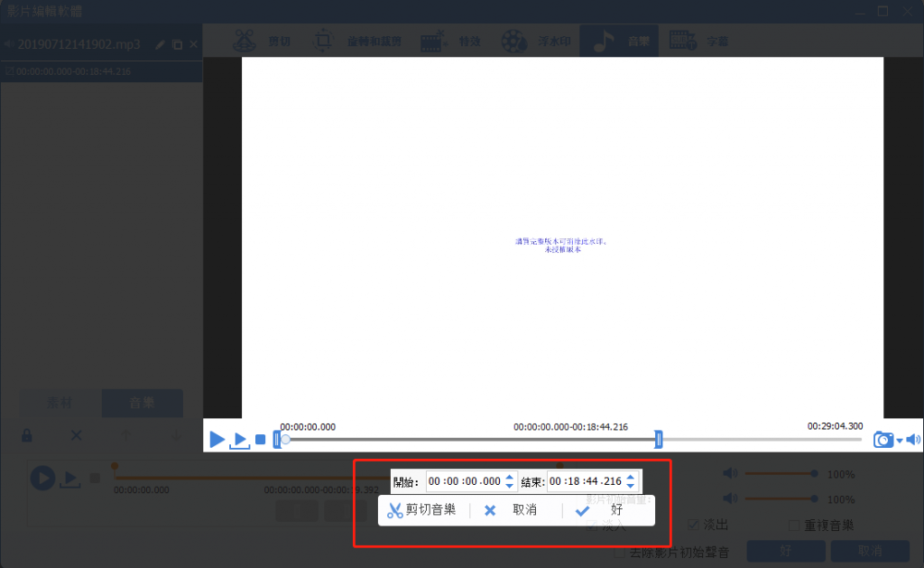The image size is (924, 568).
Task: Play the music segment in the lower panel
Action: [70, 479]
